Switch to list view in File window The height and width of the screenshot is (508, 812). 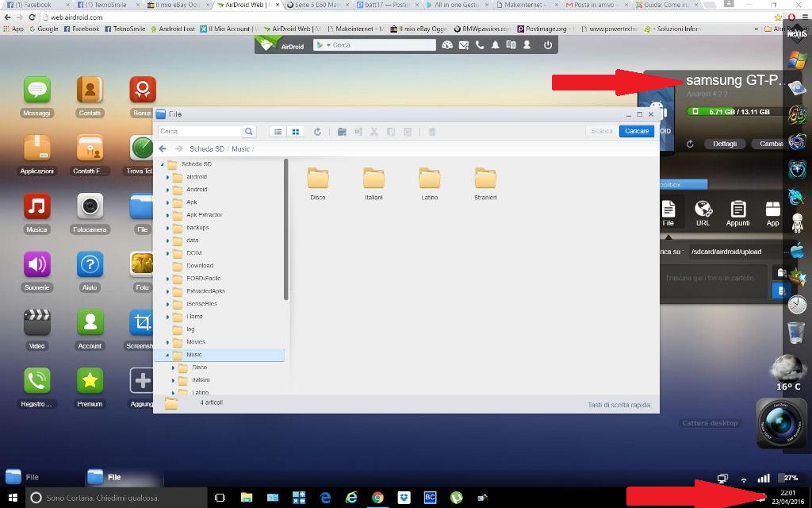[x=278, y=132]
